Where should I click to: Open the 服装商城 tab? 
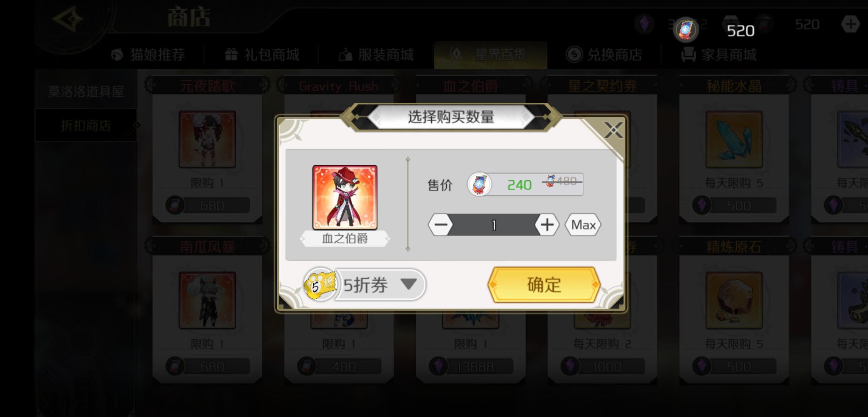[376, 54]
